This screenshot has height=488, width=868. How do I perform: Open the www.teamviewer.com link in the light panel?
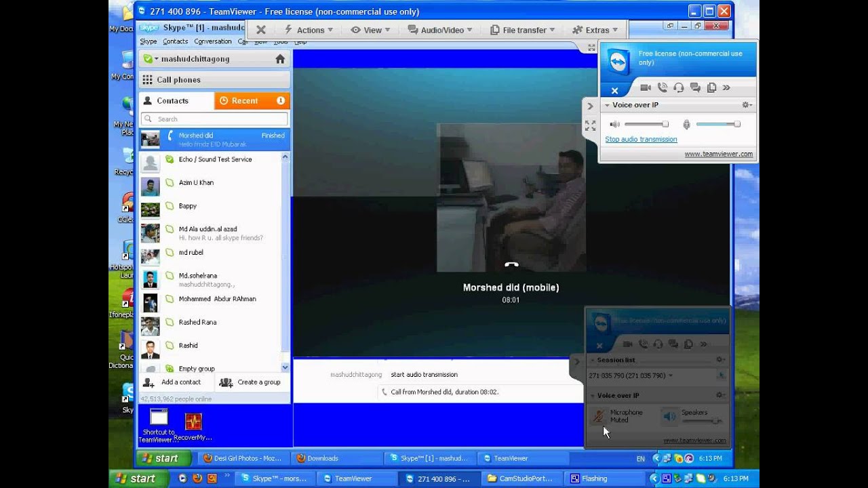(718, 154)
